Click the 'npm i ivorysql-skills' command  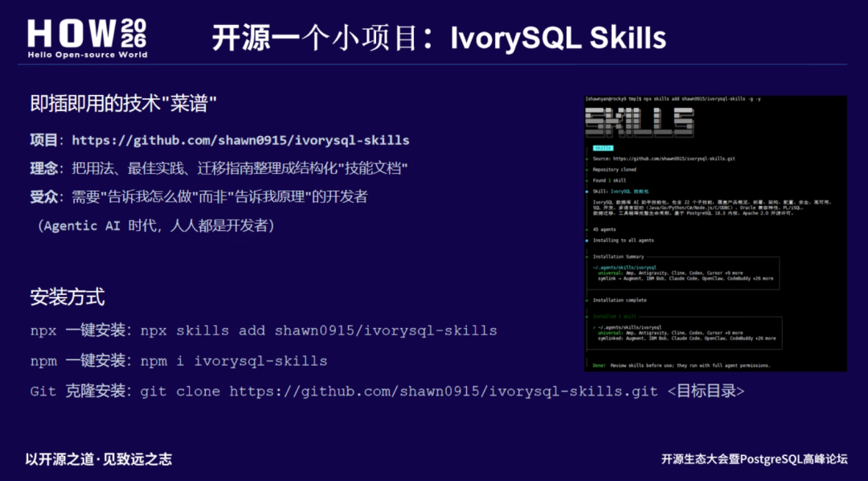(x=234, y=361)
